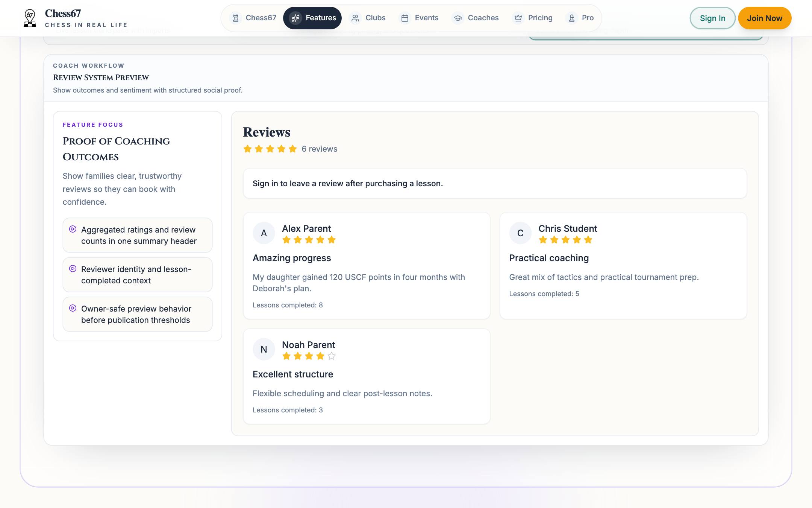Click the Great mix of tactics review text
The image size is (812, 508).
click(604, 277)
